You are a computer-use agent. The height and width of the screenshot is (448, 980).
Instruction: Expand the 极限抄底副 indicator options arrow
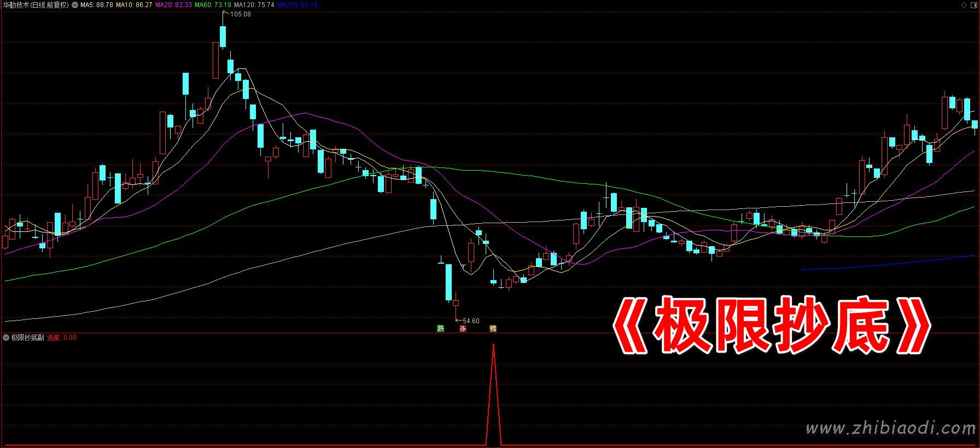[x=6, y=338]
